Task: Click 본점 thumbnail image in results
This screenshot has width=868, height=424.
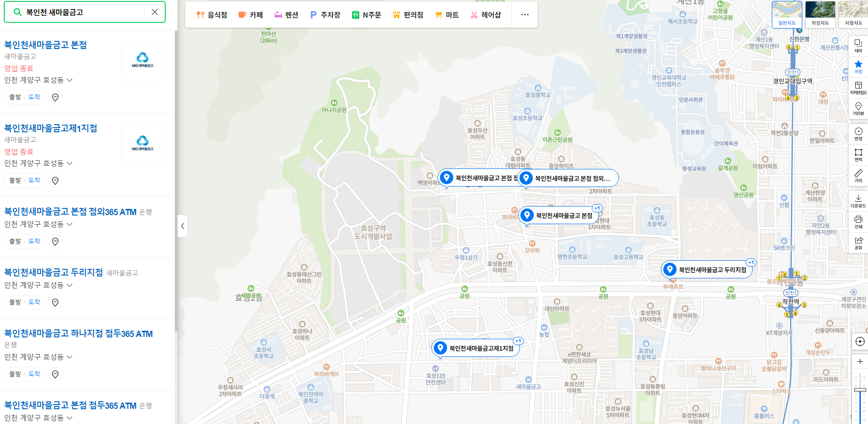Action: click(142, 61)
